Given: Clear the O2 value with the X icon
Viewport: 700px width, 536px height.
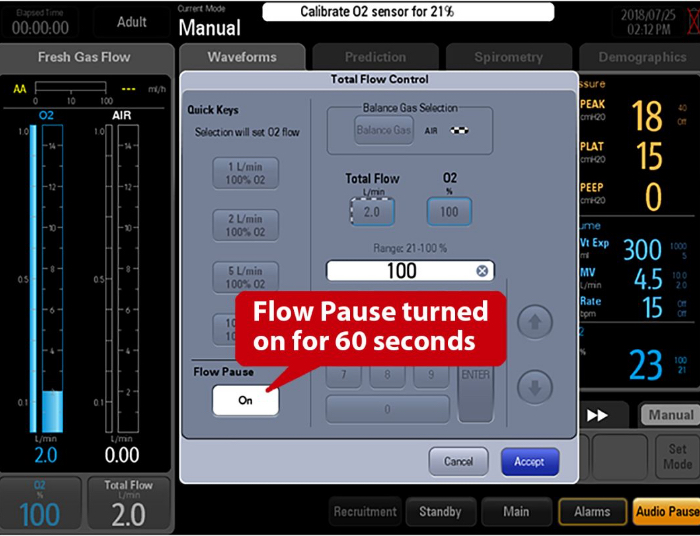Looking at the screenshot, I should tap(482, 271).
